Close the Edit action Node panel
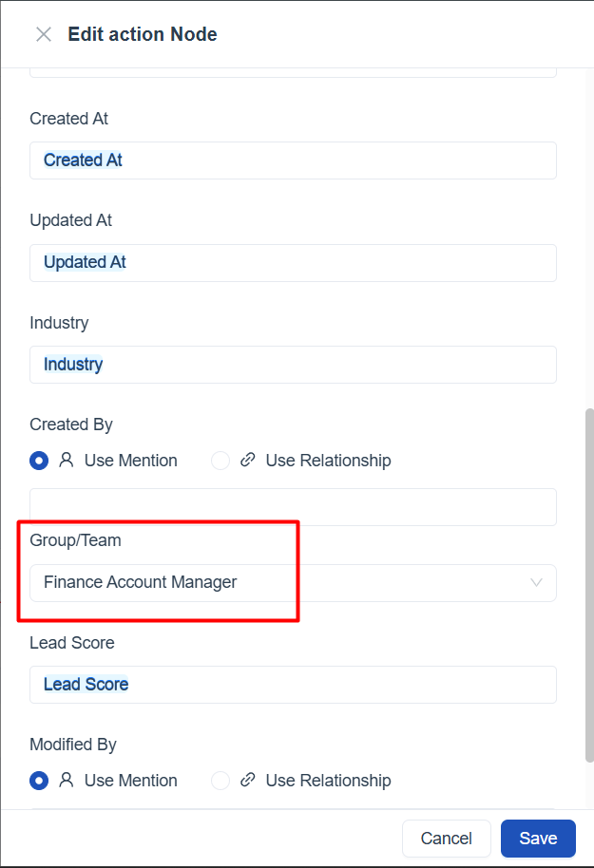Image resolution: width=594 pixels, height=868 pixels. [43, 35]
